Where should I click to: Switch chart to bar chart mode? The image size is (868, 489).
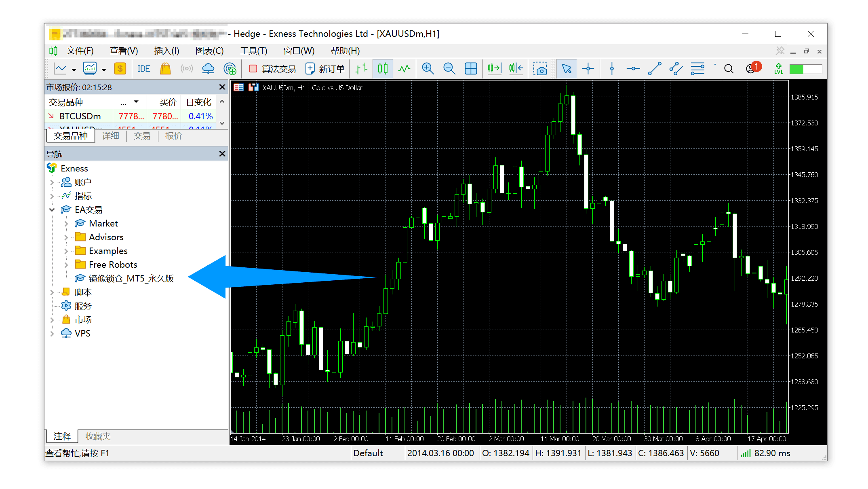pos(361,69)
